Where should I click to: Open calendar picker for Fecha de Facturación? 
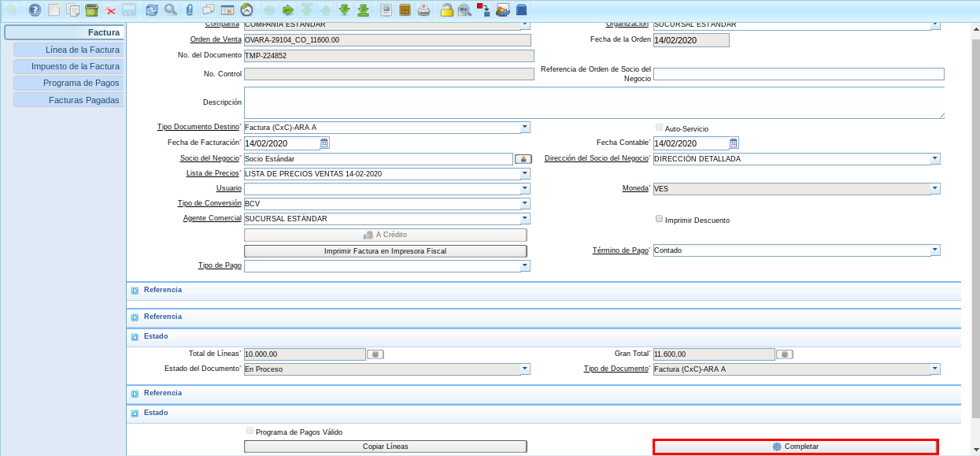[324, 143]
